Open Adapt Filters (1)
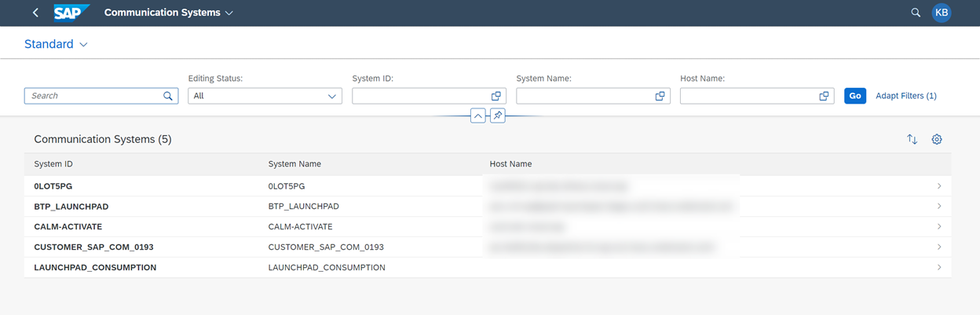 pyautogui.click(x=906, y=96)
